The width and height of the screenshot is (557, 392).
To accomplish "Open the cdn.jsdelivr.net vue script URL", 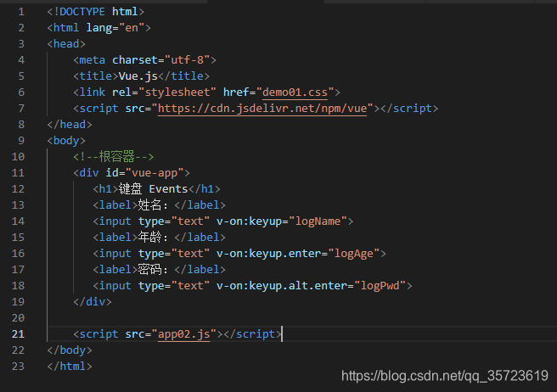I will [x=262, y=109].
